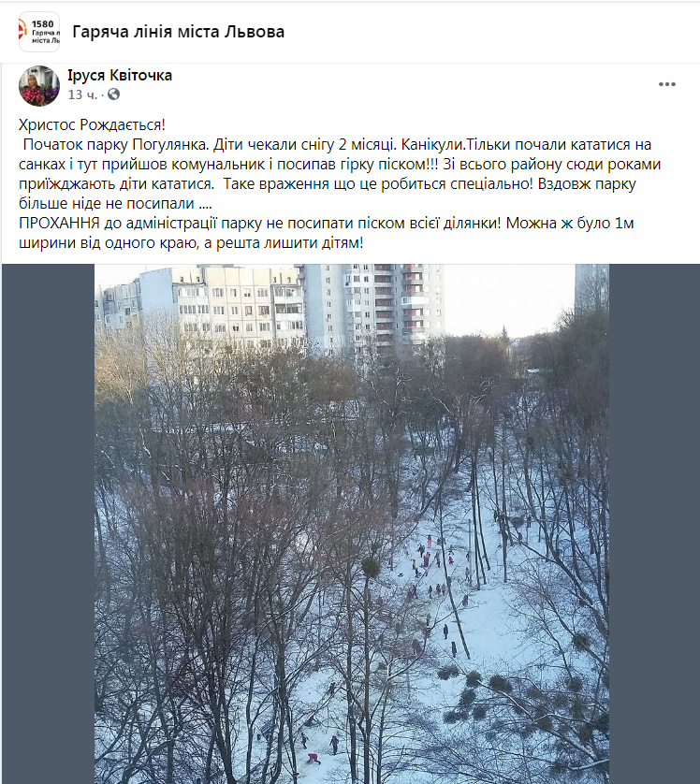Open the 1580 hotline group logo

tap(39, 32)
